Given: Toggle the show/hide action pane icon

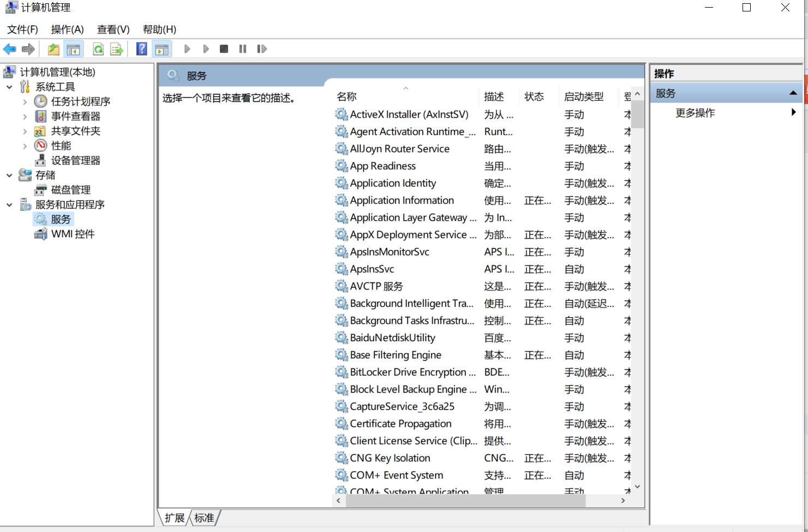Looking at the screenshot, I should pos(162,49).
